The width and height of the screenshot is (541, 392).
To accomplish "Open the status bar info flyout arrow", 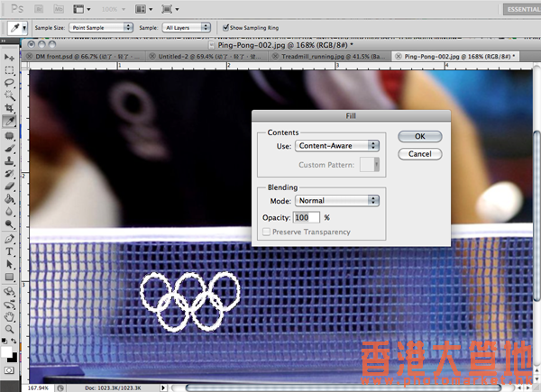I will click(x=163, y=387).
